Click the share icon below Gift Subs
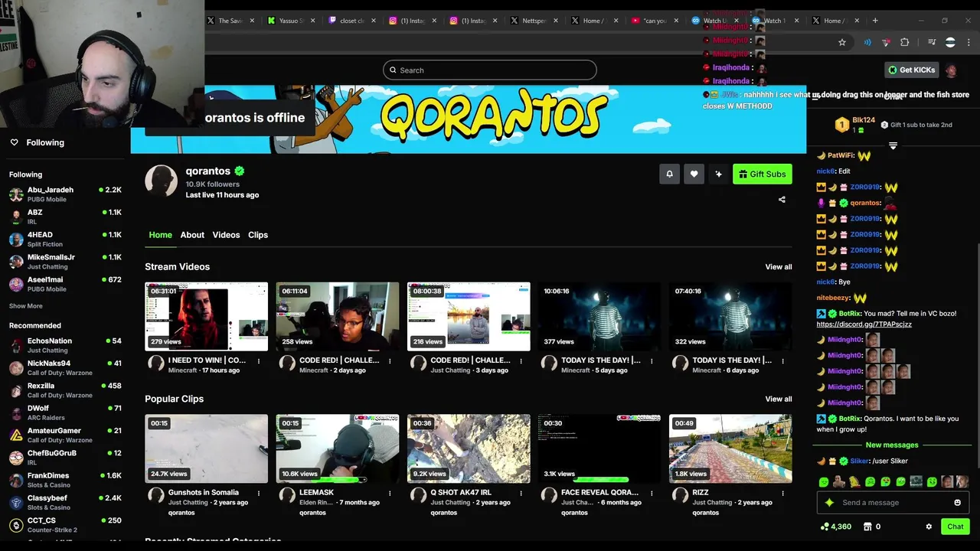Image resolution: width=980 pixels, height=551 pixels. tap(782, 200)
